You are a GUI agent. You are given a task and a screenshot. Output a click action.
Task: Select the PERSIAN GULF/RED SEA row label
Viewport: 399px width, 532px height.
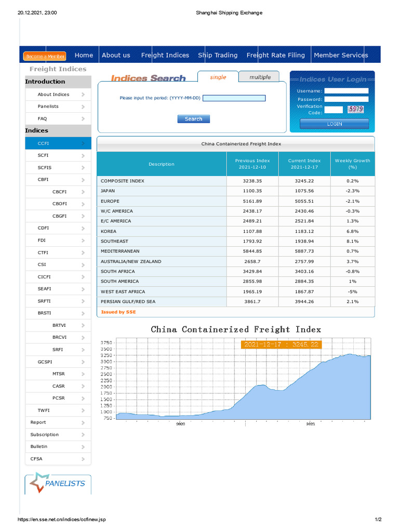click(128, 301)
